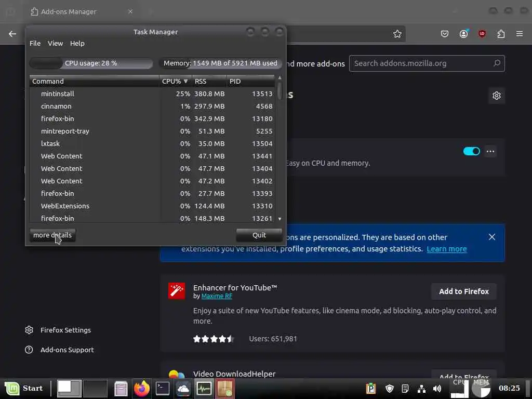Click the Command column header
Viewport: 532px width, 399px height.
[95, 82]
